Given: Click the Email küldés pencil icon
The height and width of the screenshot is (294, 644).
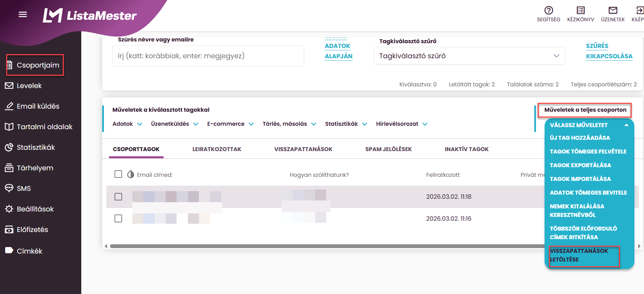Looking at the screenshot, I should (9, 106).
